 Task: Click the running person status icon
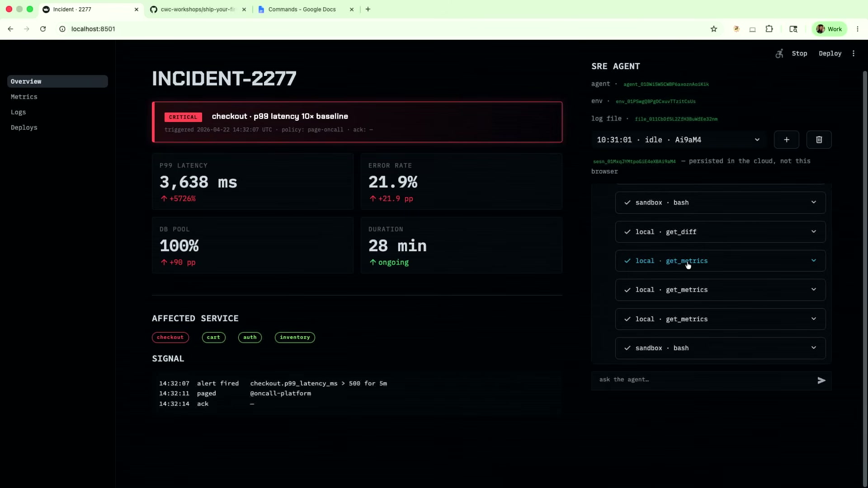(779, 53)
